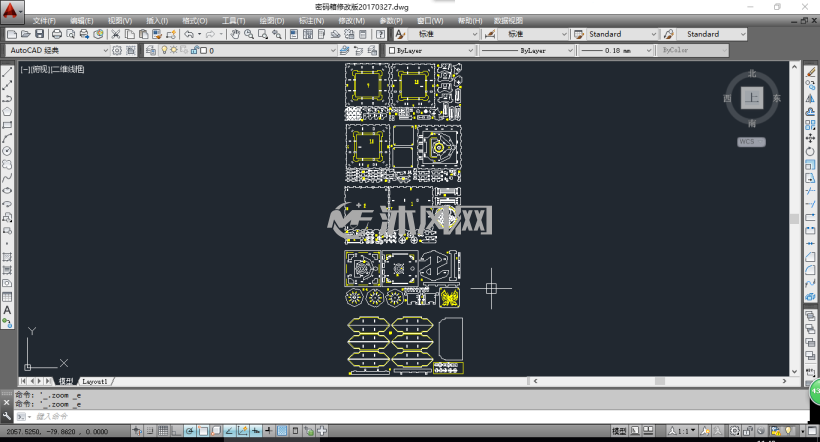Switch to the Layout1 tab
820x442 pixels.
(95, 382)
